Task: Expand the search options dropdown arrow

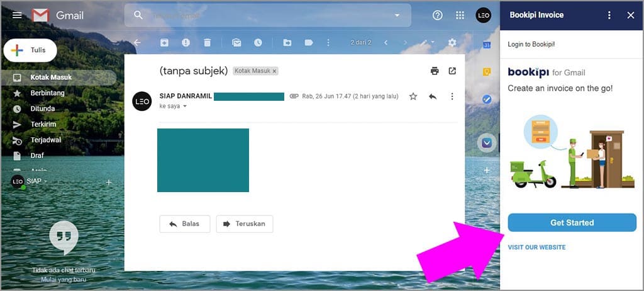Action: click(397, 16)
